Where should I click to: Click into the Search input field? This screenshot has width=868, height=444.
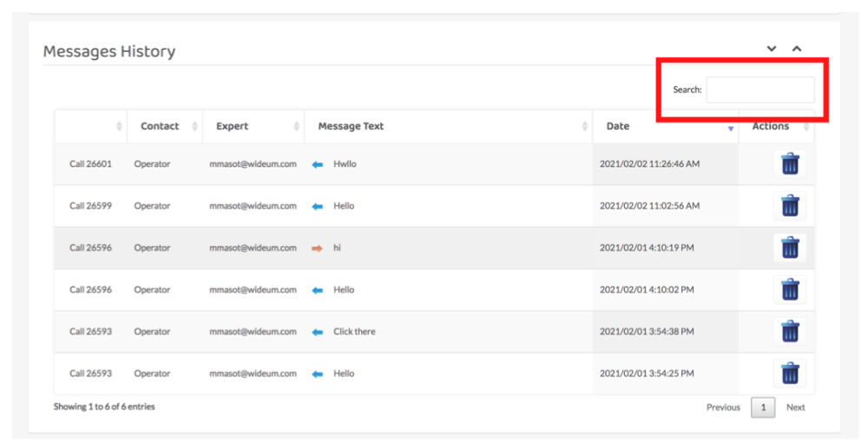(759, 89)
